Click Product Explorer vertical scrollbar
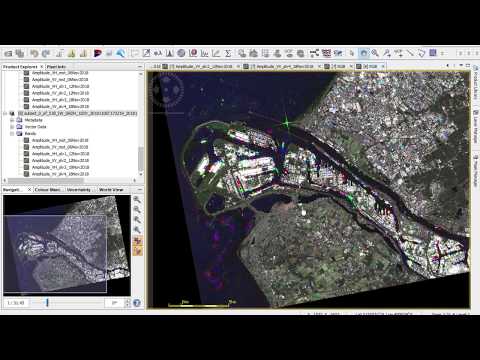The image size is (480, 360). (x=141, y=160)
